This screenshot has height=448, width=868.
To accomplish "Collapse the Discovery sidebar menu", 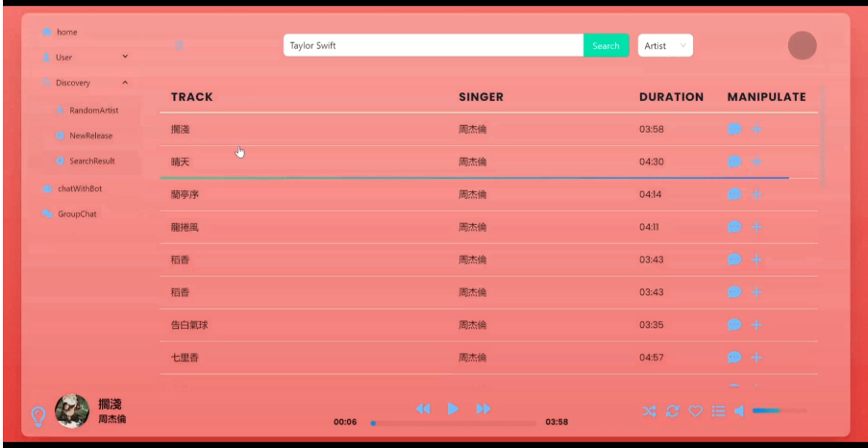I will 86,83.
